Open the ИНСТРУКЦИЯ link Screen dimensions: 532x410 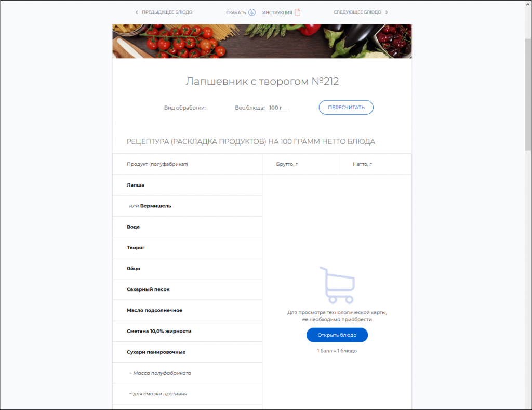coord(277,12)
